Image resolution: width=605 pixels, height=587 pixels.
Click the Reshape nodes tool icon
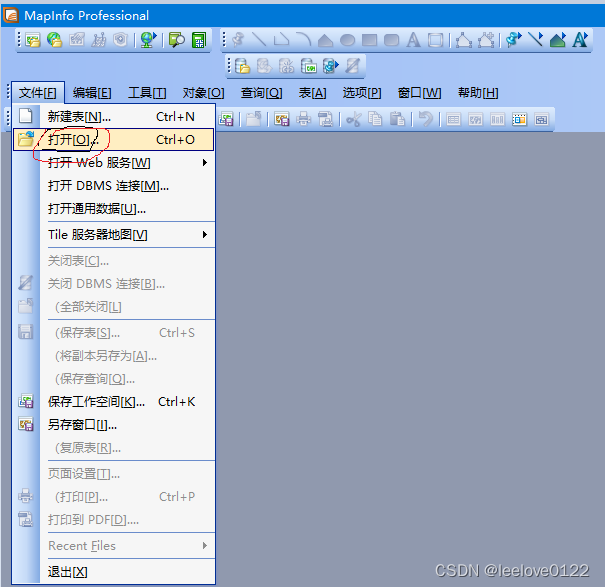tap(464, 40)
